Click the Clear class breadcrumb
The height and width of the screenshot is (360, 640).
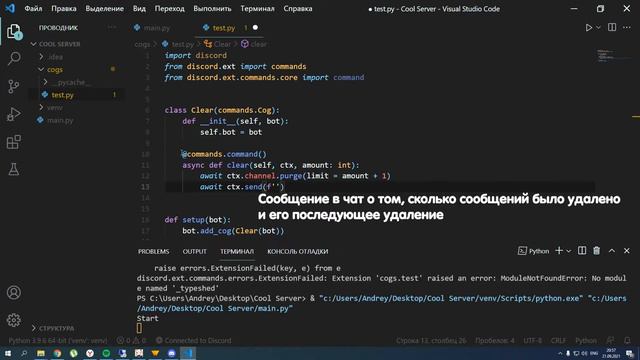pyautogui.click(x=218, y=44)
